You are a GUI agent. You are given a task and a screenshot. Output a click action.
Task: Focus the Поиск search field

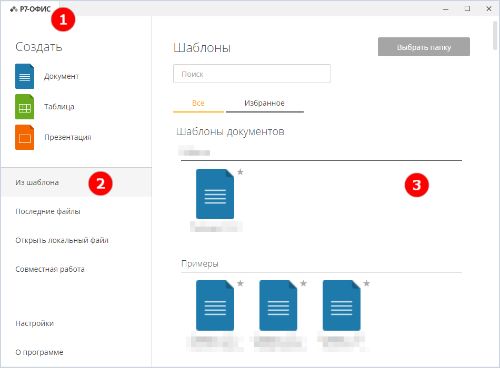coord(252,74)
